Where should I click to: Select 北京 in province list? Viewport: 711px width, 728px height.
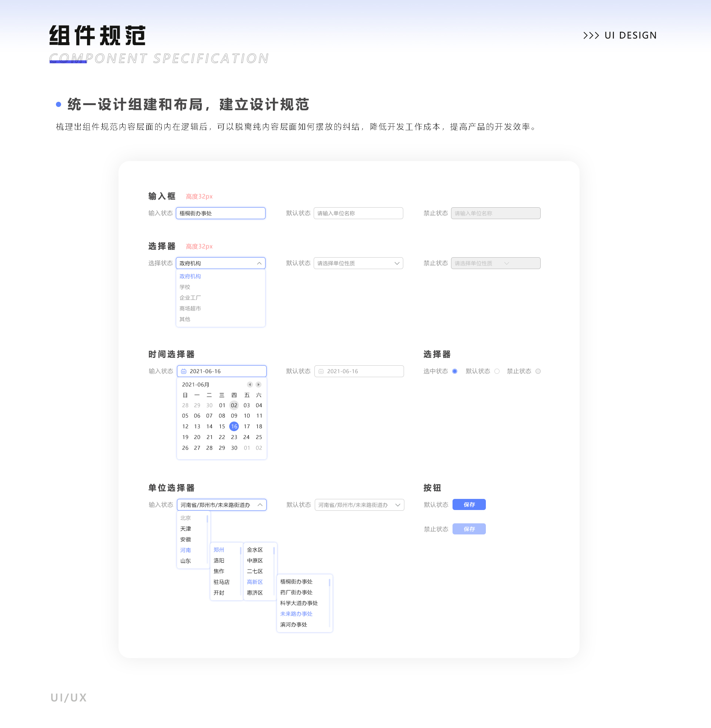(x=186, y=518)
